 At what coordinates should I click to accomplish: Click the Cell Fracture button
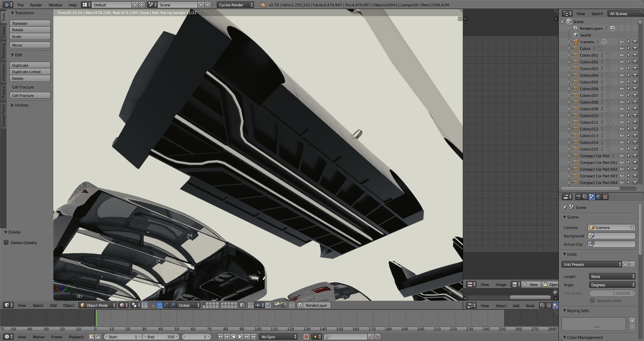click(x=30, y=95)
